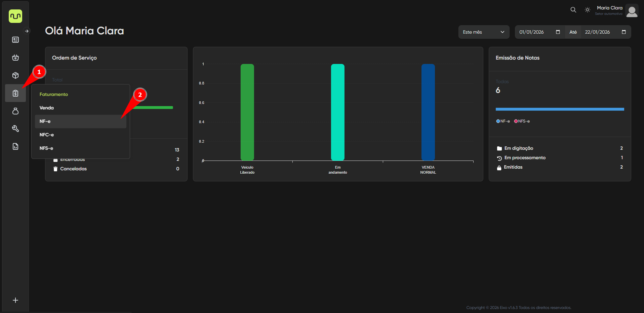Choose Venda in the Faturamento menu
644x313 pixels.
click(47, 108)
